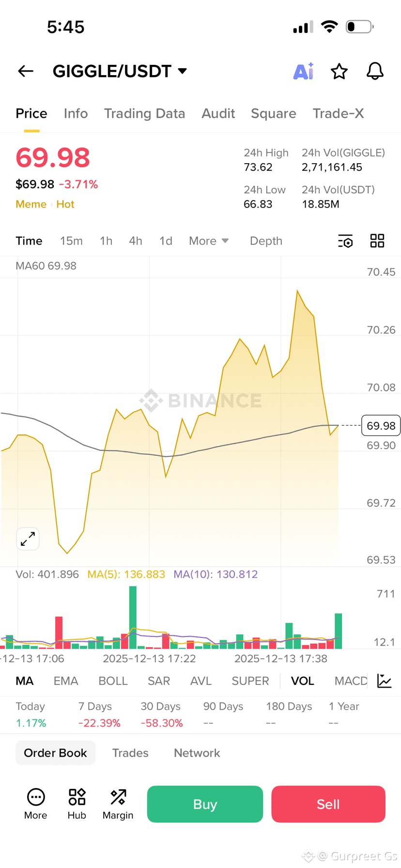
Task: Tap the Today 1.17% performance value
Action: click(x=31, y=723)
